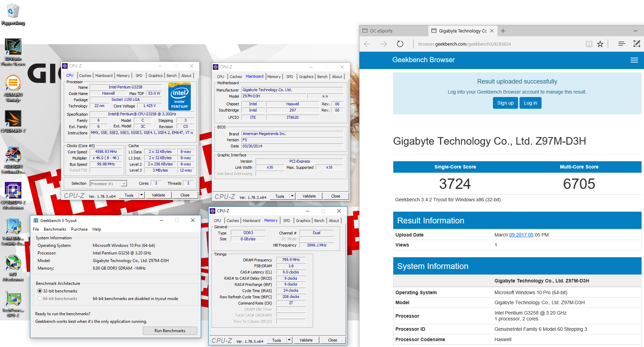Image resolution: width=644 pixels, height=347 pixels.
Task: Click Tools button in CPU-Z Memory window
Action: pyautogui.click(x=277, y=340)
